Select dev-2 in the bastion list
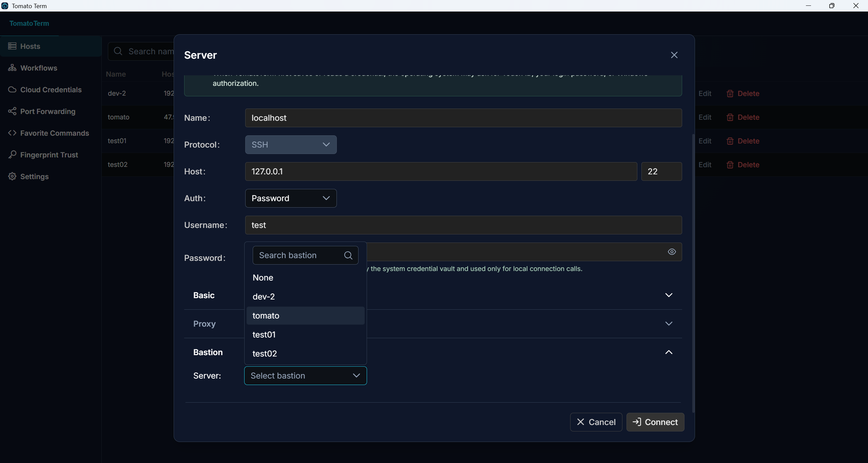This screenshot has width=868, height=463. pyautogui.click(x=305, y=296)
